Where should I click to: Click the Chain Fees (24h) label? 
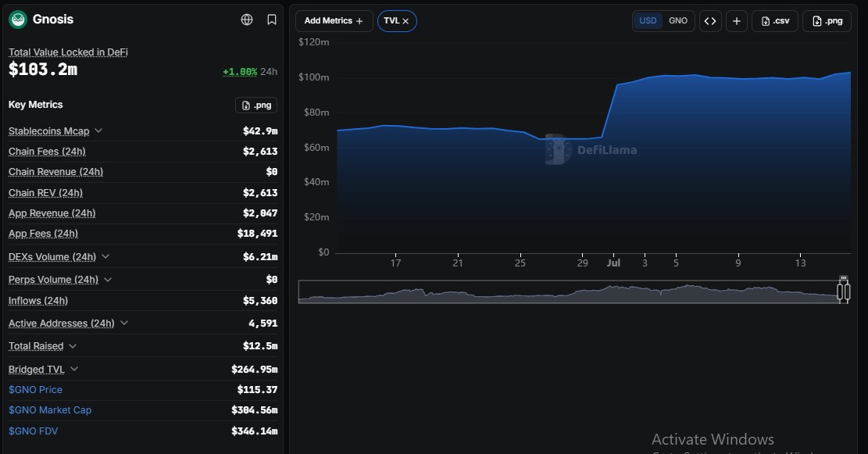(47, 152)
